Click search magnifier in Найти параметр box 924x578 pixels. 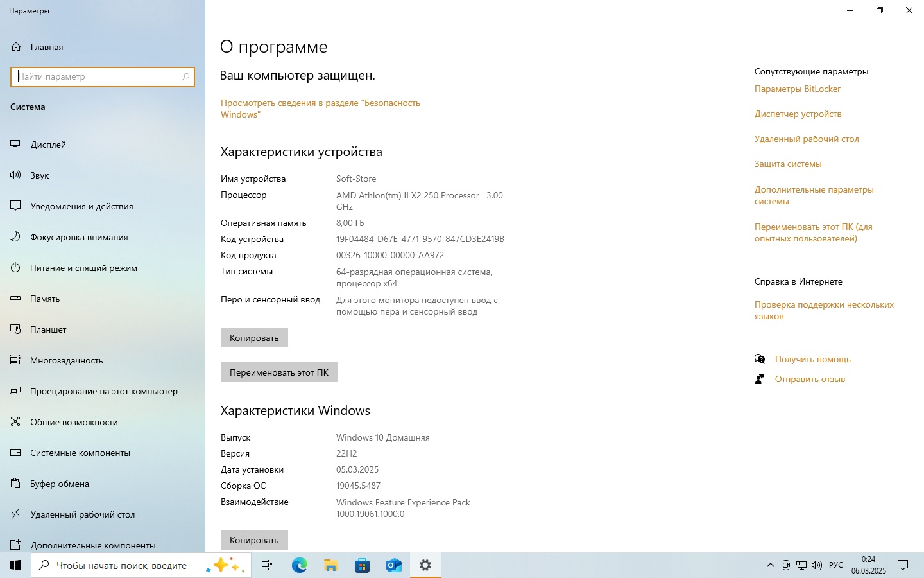point(185,76)
